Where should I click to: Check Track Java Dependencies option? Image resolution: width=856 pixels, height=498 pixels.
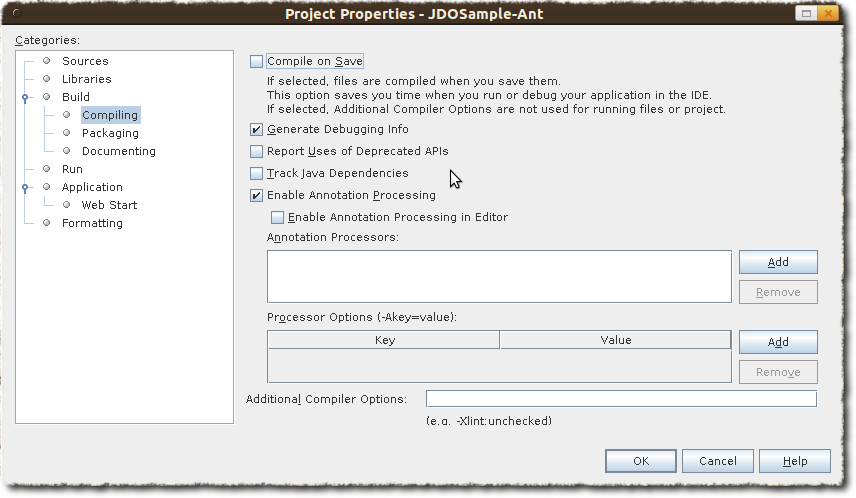click(257, 174)
